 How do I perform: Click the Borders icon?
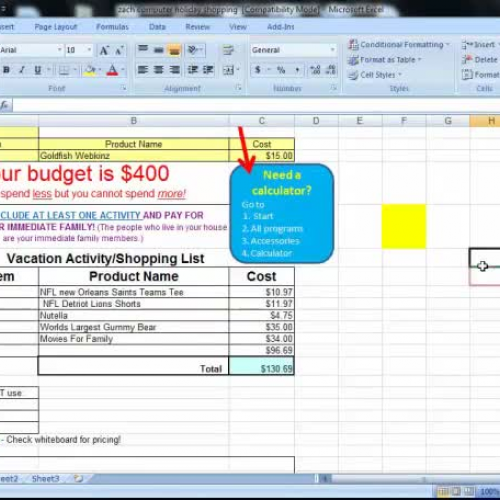pos(64,70)
